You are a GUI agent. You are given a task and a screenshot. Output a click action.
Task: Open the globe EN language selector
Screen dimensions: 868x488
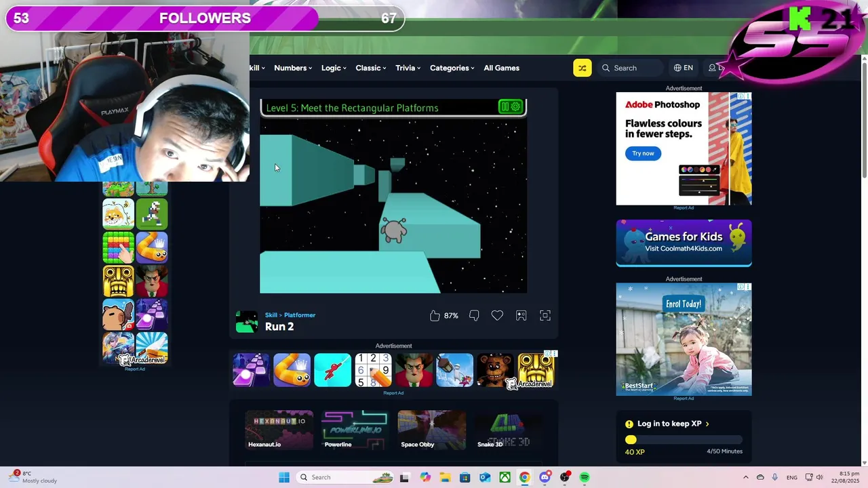[684, 68]
